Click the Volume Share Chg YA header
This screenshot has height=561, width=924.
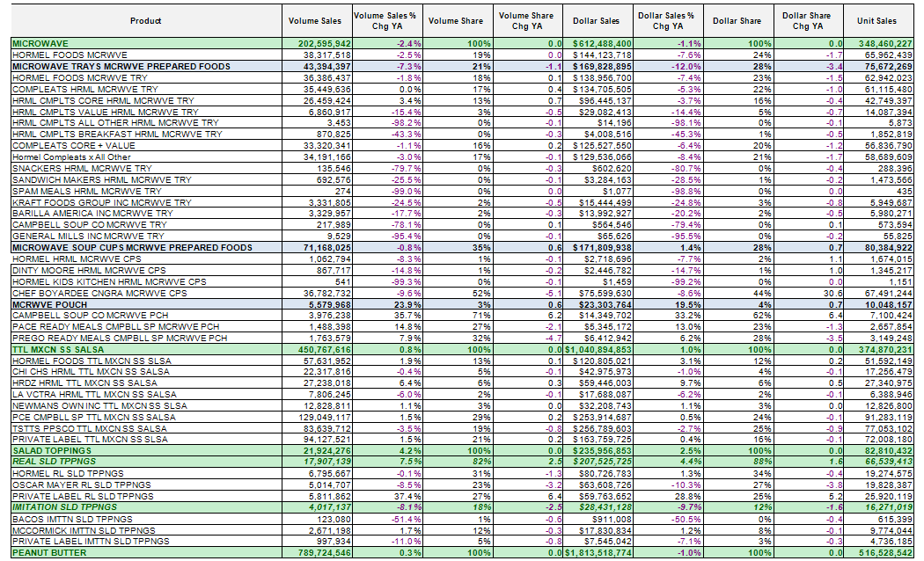coord(526,21)
